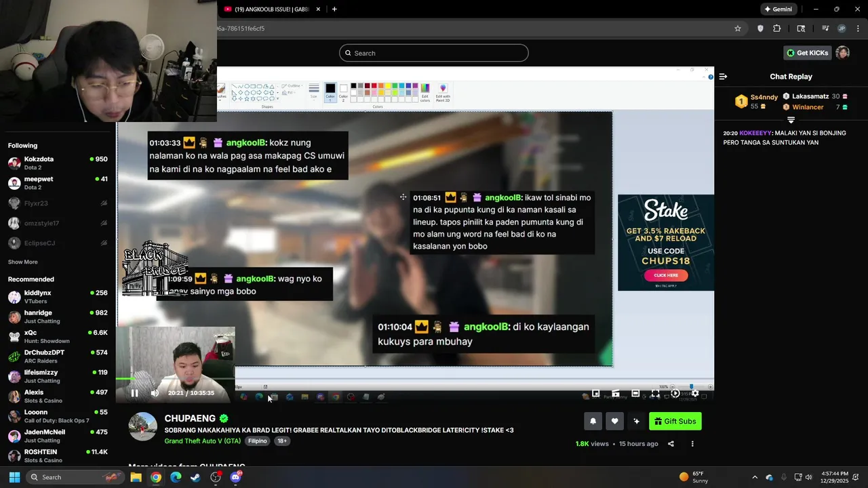Open Windows Start menu
The height and width of the screenshot is (488, 868).
[14, 477]
